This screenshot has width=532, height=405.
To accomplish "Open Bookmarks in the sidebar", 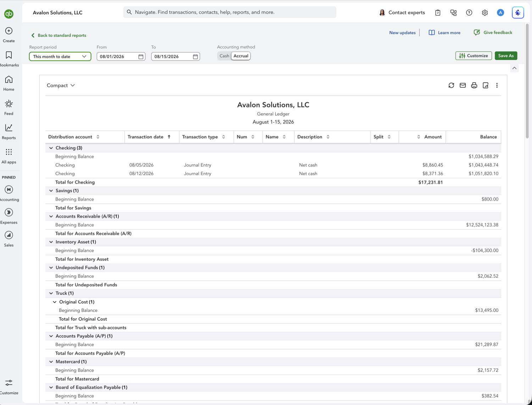I will coord(9,59).
